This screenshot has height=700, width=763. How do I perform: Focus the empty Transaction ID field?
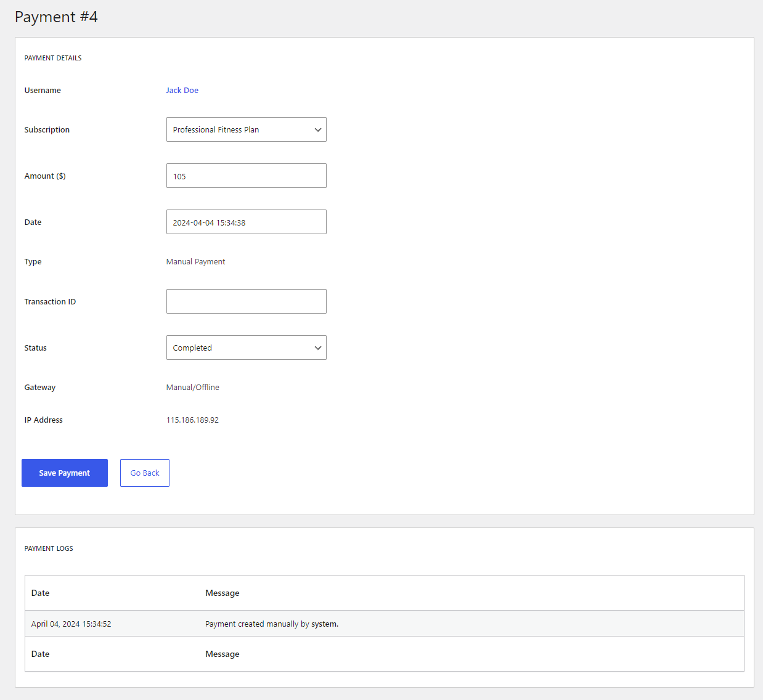pyautogui.click(x=246, y=301)
